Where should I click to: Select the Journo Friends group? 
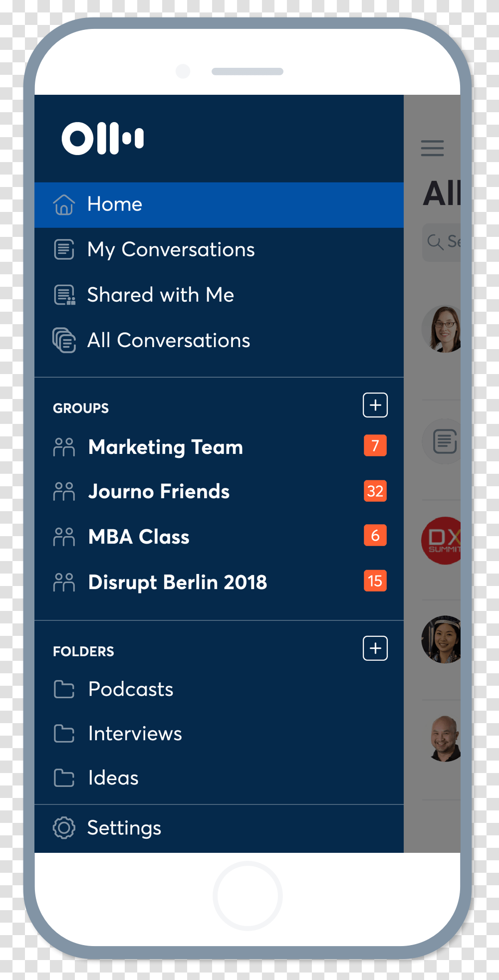159,492
